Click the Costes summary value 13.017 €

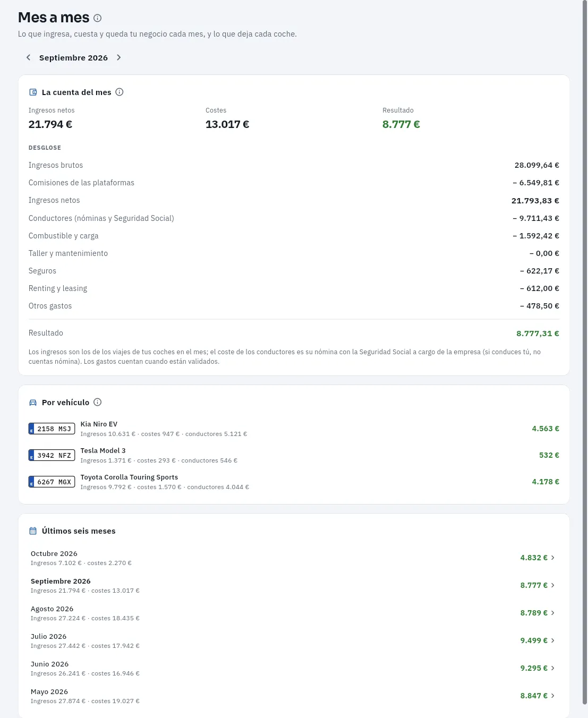(227, 124)
